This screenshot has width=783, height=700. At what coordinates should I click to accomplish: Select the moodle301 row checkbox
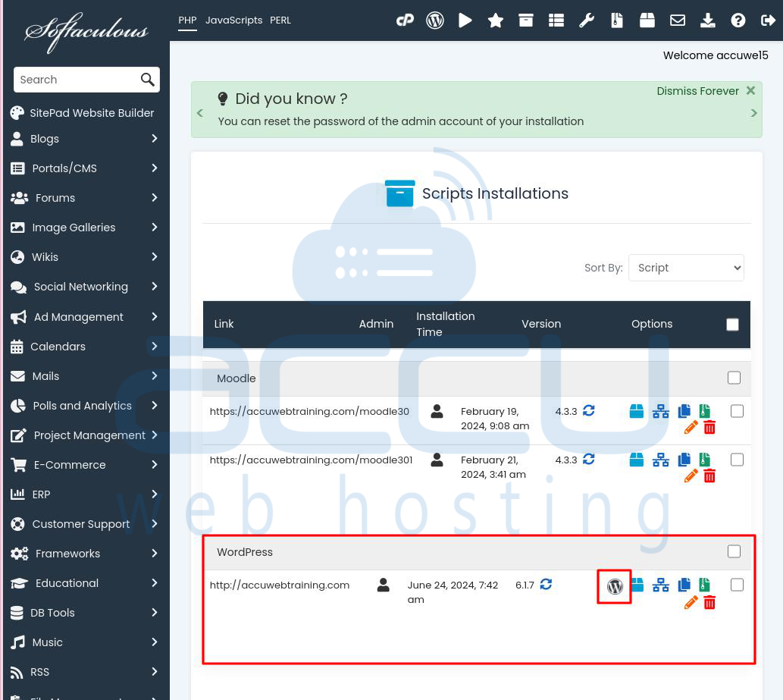click(737, 460)
